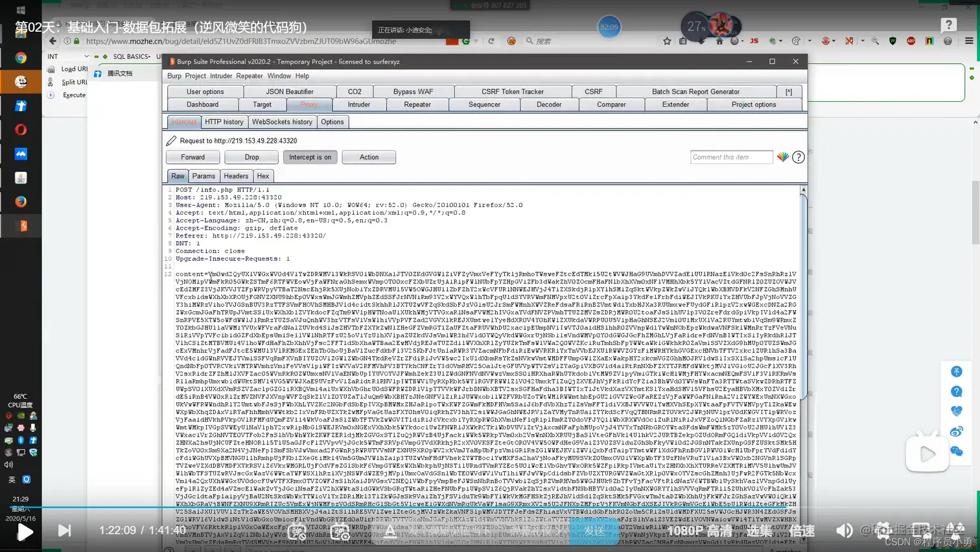Click the JS extension icon in Firefox toolbar
Screen dimensions: 980x552
click(x=754, y=41)
